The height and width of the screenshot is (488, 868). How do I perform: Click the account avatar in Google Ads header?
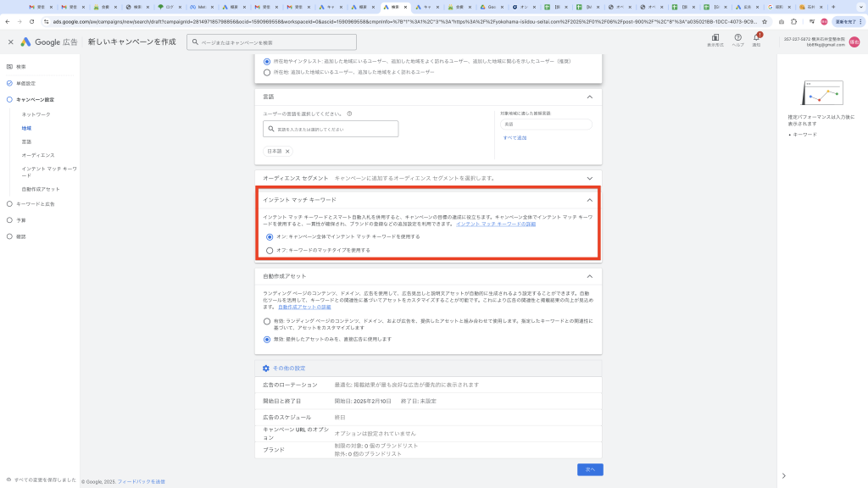[854, 42]
